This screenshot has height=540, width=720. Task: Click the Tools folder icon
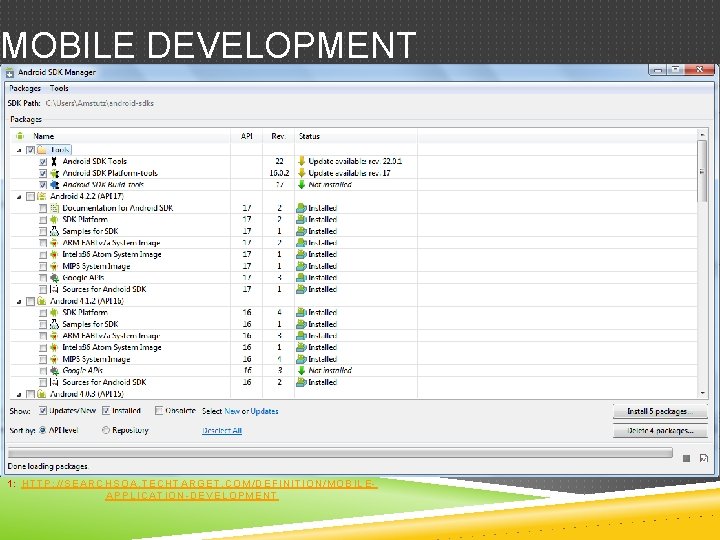[42, 150]
